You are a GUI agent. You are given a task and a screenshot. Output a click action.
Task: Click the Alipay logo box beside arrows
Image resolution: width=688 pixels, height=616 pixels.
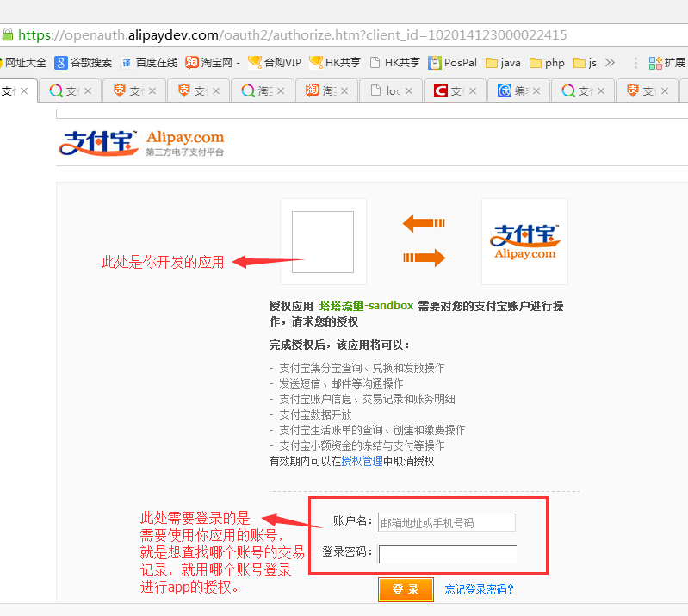524,241
